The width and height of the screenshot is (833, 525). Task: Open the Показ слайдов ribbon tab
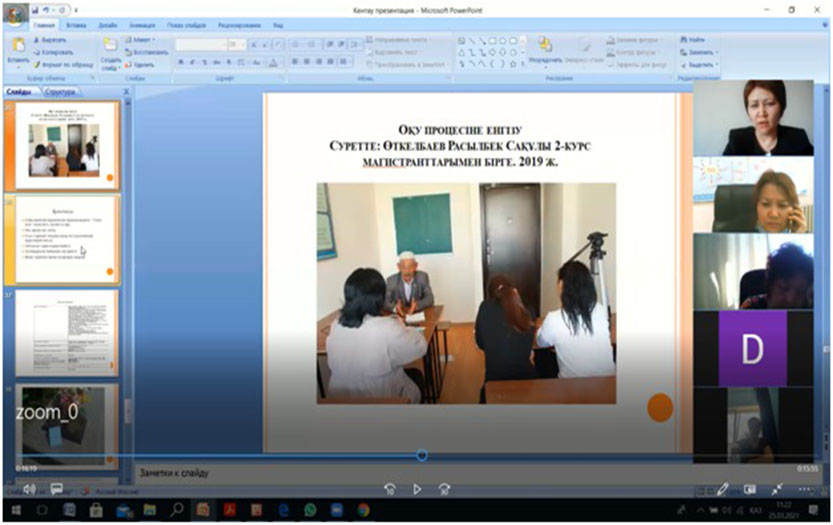point(186,25)
